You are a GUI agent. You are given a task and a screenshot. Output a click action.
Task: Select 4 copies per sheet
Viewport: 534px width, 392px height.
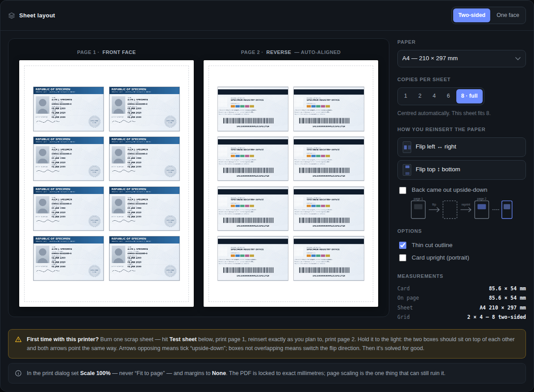point(434,96)
